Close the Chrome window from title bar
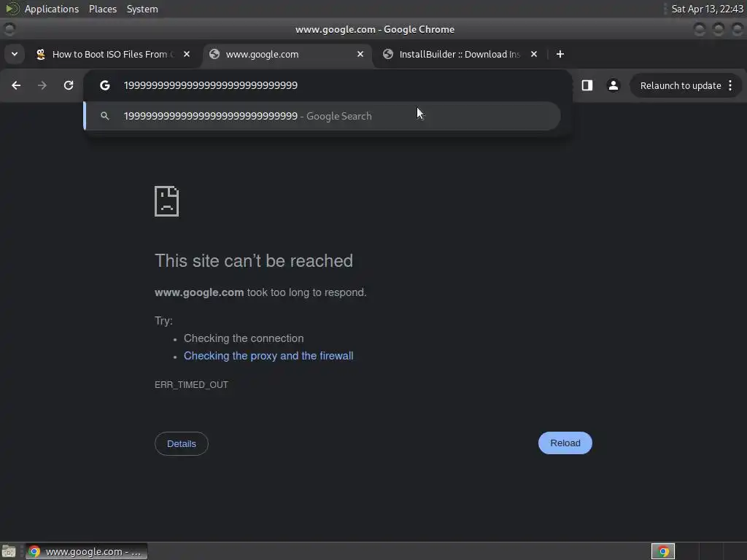 [738, 29]
